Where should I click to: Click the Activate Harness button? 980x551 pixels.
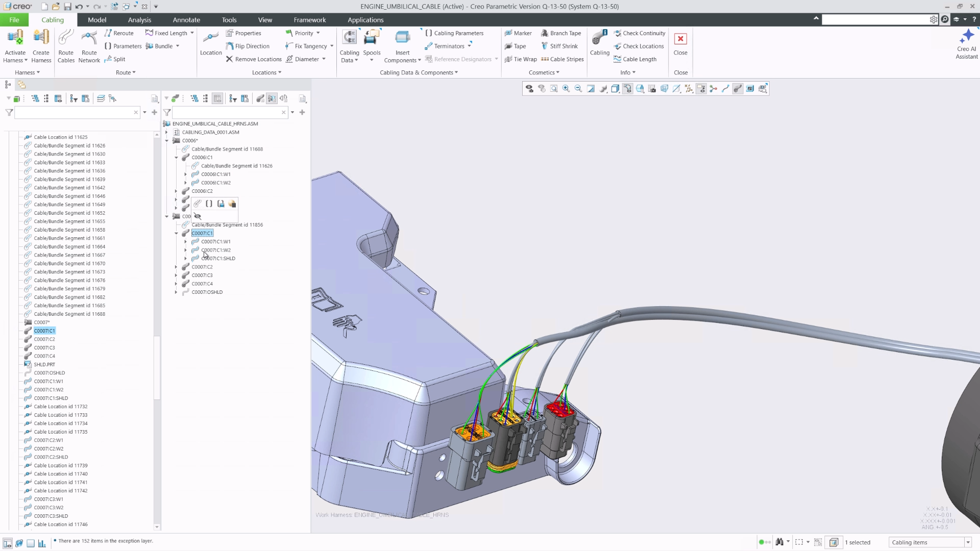pyautogui.click(x=15, y=46)
